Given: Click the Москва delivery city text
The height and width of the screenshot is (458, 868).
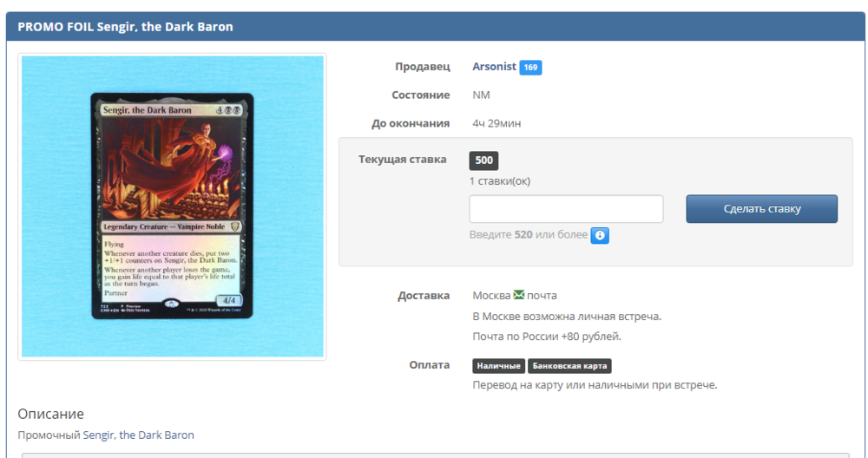Looking at the screenshot, I should 491,296.
